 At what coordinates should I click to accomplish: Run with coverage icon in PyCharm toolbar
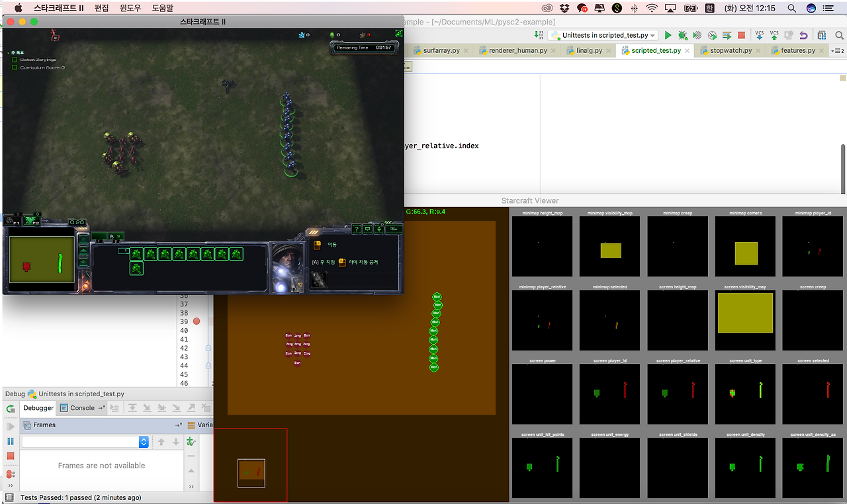point(697,35)
